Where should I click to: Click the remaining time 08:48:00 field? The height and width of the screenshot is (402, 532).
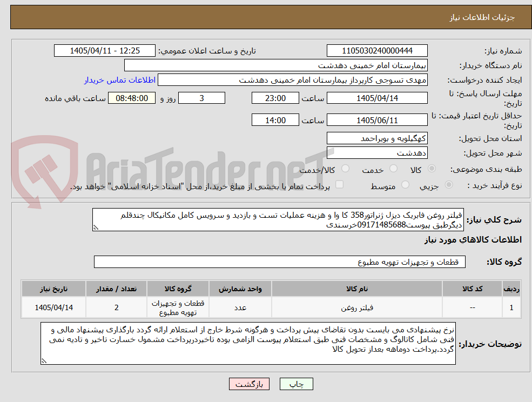point(132,98)
